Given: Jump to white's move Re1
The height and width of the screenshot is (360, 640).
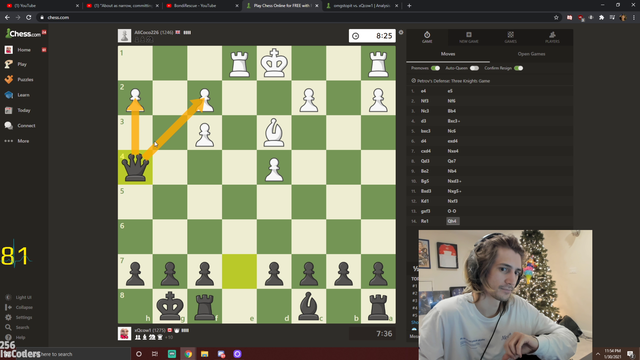Looking at the screenshot, I should [x=424, y=221].
